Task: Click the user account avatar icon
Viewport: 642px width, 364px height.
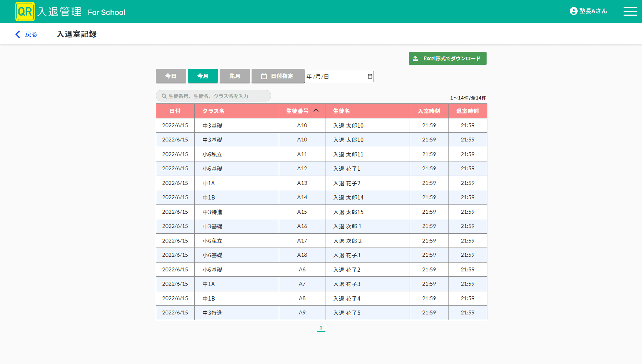Action: click(573, 11)
